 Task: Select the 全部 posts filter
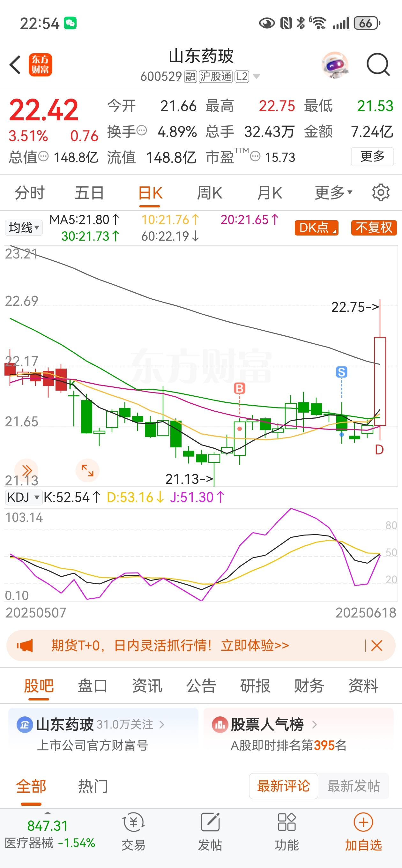[x=31, y=786]
